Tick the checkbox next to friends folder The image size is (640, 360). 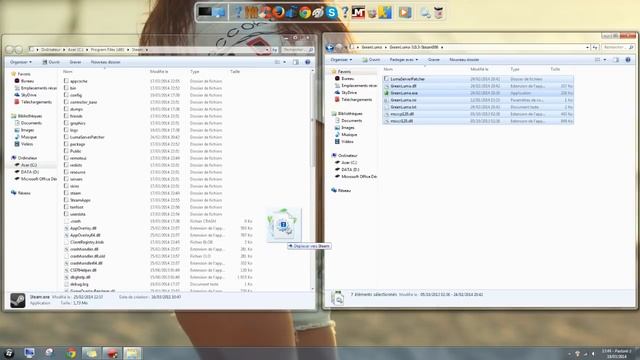point(66,116)
